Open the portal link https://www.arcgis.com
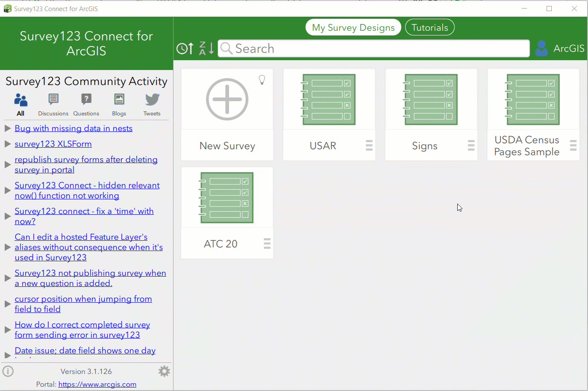The image size is (588, 391). click(97, 384)
